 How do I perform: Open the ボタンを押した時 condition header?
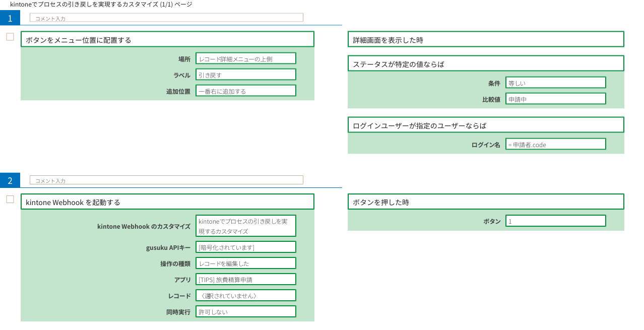point(486,202)
